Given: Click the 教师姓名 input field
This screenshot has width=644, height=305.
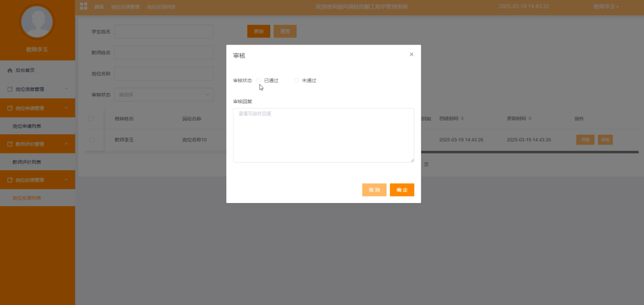Looking at the screenshot, I should tap(164, 53).
